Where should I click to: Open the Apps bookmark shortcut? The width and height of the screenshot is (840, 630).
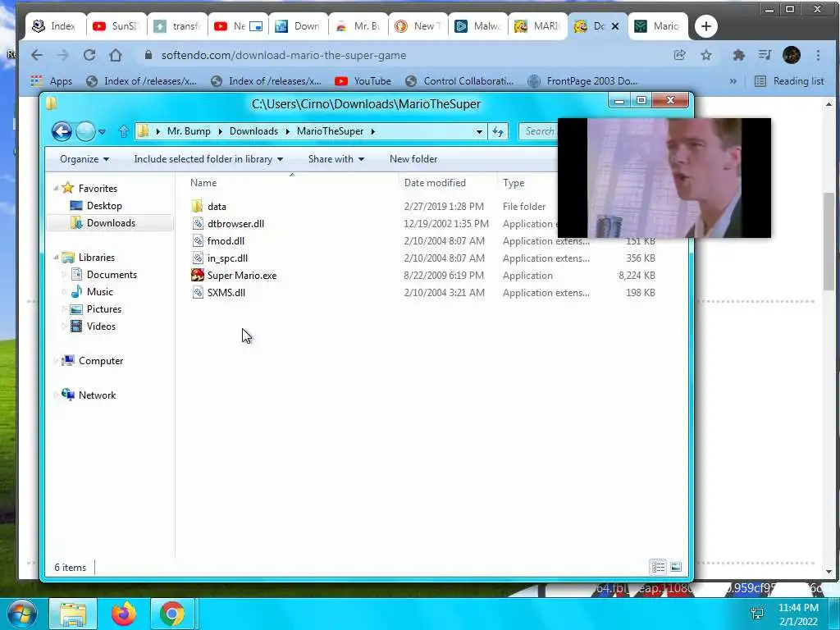[x=52, y=81]
